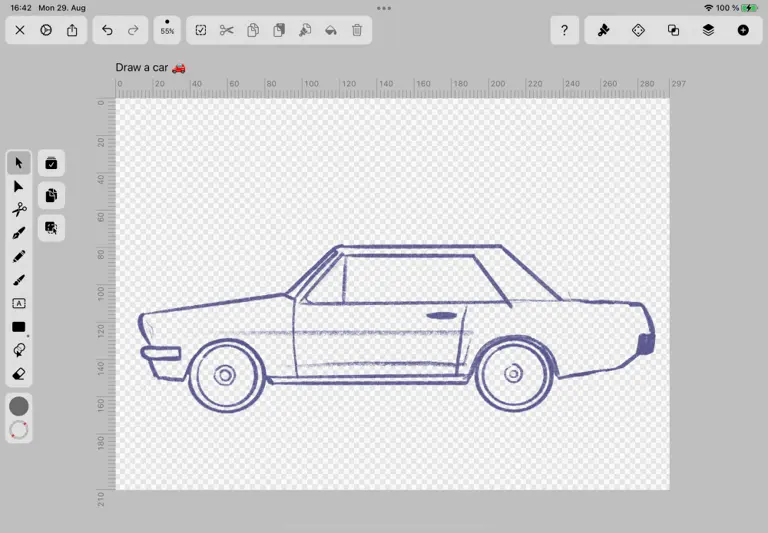Click the paste style brush icon
The height and width of the screenshot is (533, 768).
coord(305,30)
